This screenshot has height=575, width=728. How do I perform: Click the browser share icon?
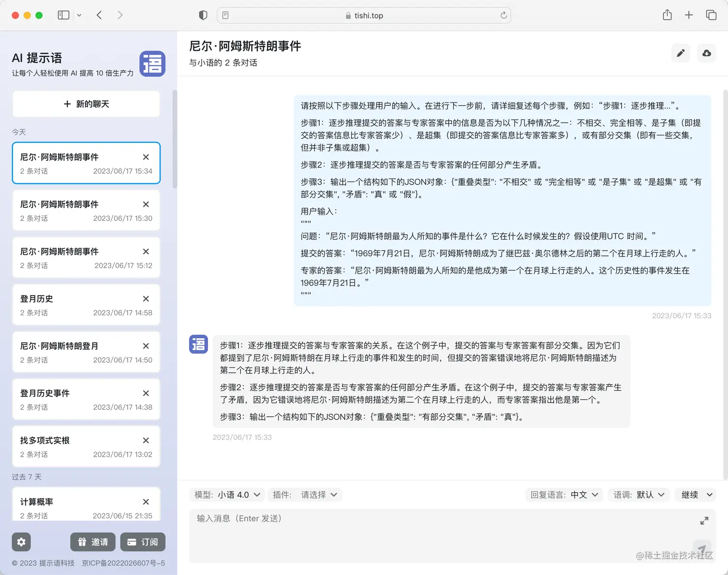click(667, 15)
